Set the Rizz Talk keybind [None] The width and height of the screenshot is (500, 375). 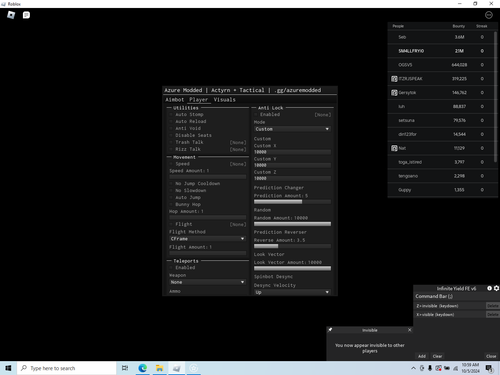(x=238, y=149)
